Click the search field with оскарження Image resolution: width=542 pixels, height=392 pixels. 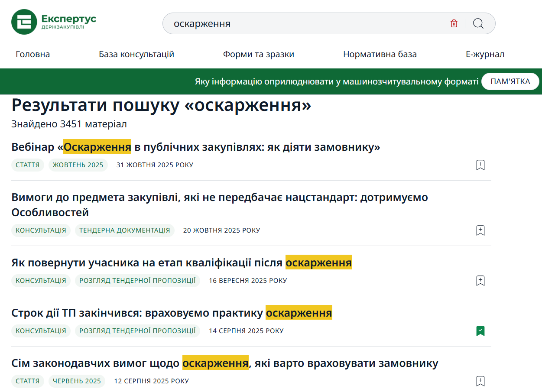303,23
